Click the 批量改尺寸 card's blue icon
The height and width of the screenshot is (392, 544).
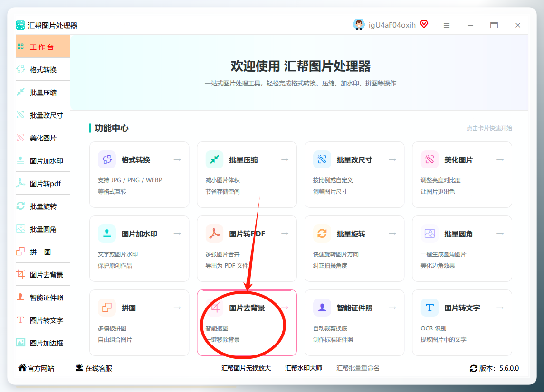tap(322, 159)
